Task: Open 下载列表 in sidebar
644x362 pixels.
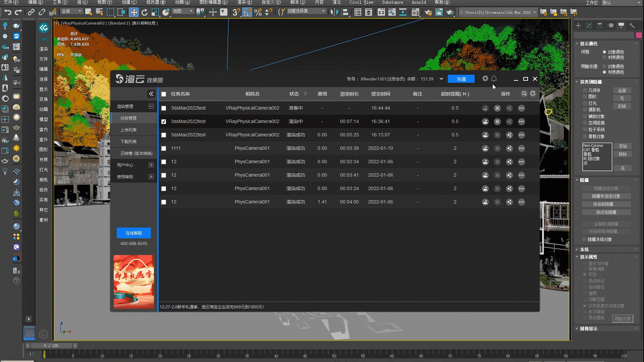Action: (x=128, y=141)
